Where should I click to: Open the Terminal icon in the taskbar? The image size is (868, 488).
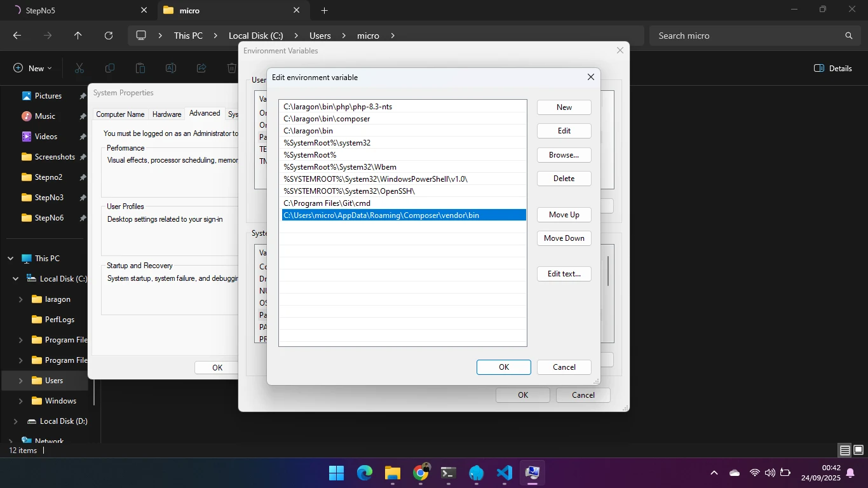449,473
